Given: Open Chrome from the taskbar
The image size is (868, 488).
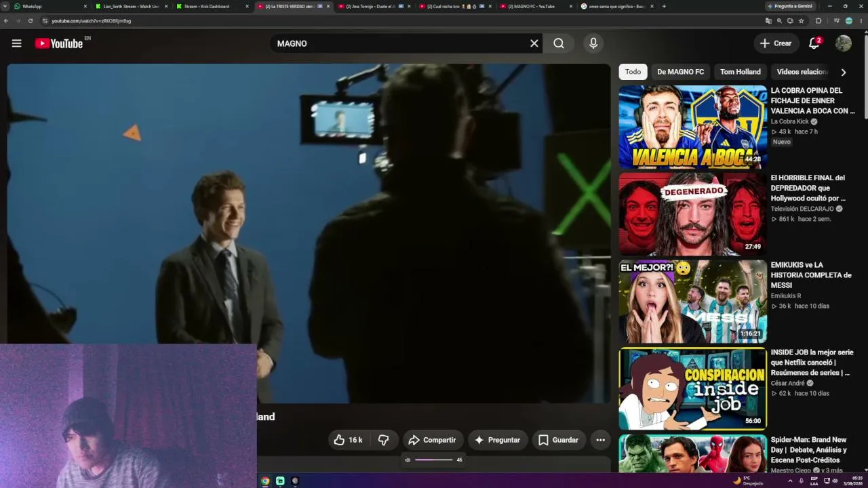Looking at the screenshot, I should 265,481.
